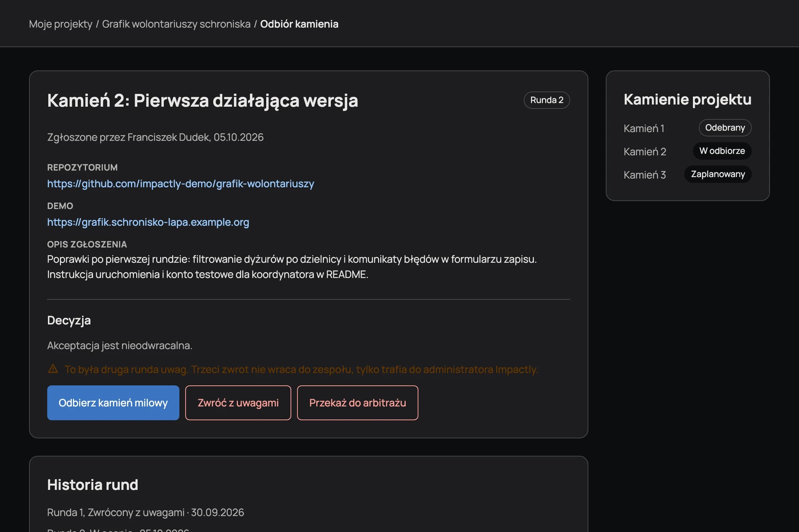Click the REPOZYTORIUM label
This screenshot has height=532, width=799.
click(x=82, y=168)
